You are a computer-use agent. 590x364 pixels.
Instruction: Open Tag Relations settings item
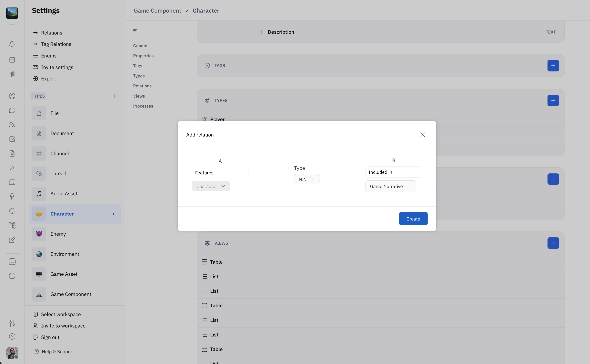tap(56, 44)
